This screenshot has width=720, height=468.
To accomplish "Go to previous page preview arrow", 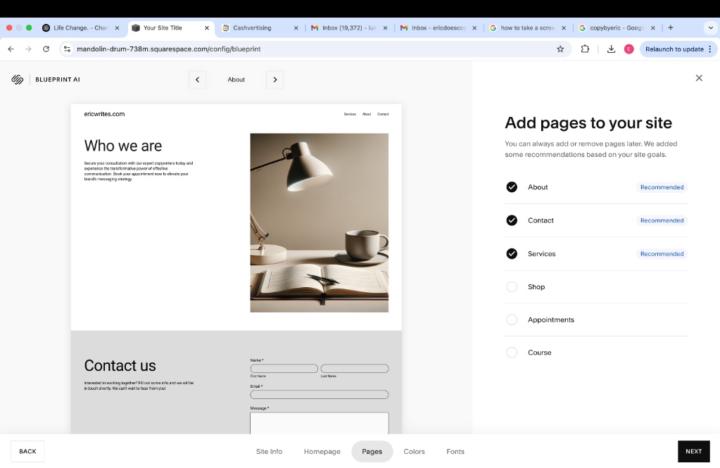I will 198,80.
